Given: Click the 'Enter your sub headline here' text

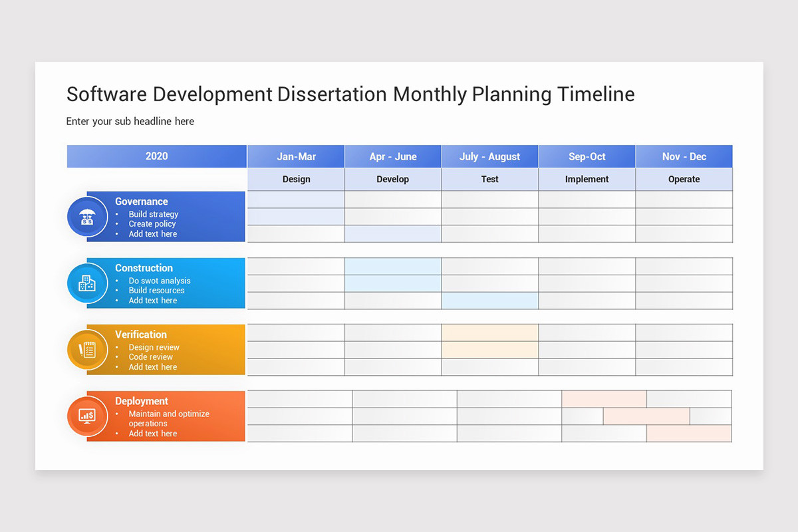Looking at the screenshot, I should (130, 122).
